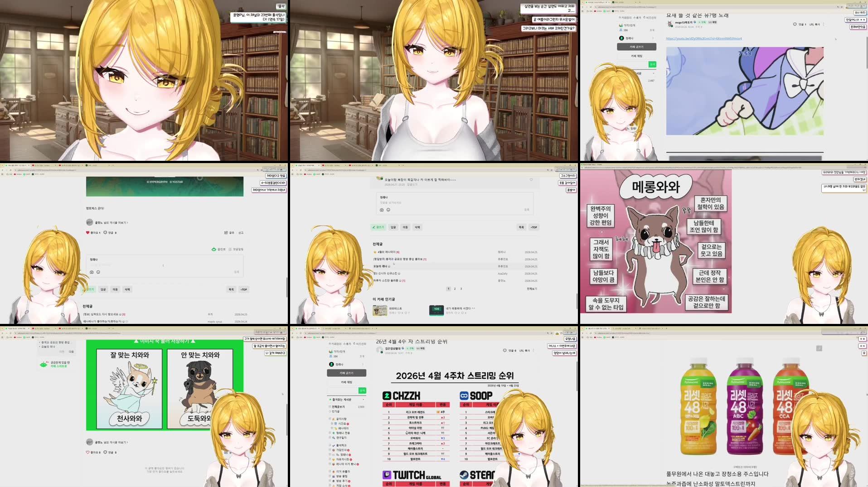Click 카페 글쓰기 button in streaming ranking sidebar
Viewport: 868px width, 487px height.
click(346, 373)
